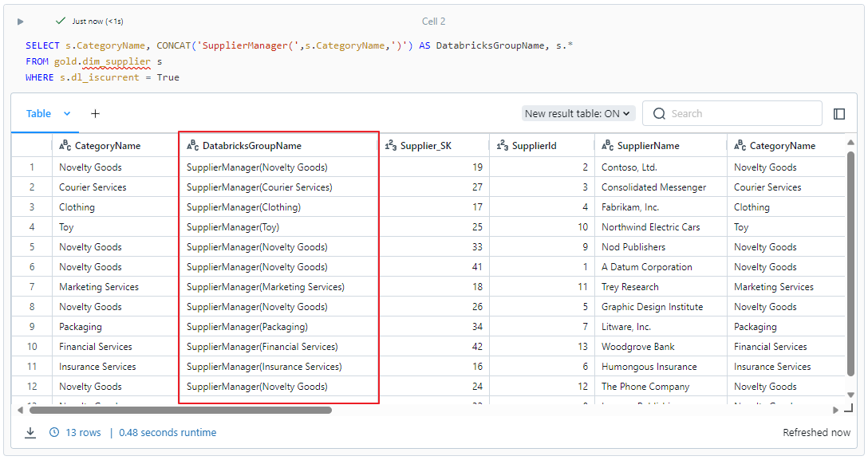Click the search magnifier icon

coord(659,114)
